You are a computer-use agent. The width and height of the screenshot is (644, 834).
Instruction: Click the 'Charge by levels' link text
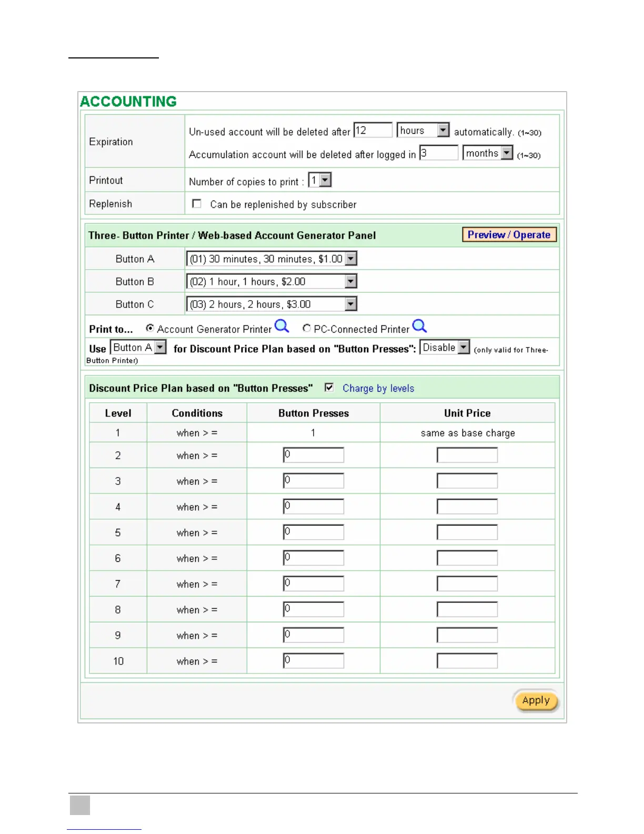click(x=378, y=388)
